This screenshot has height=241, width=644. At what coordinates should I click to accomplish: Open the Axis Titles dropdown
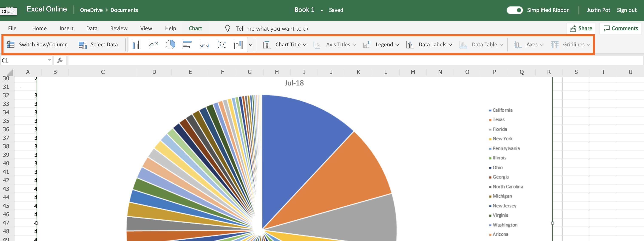click(x=354, y=45)
